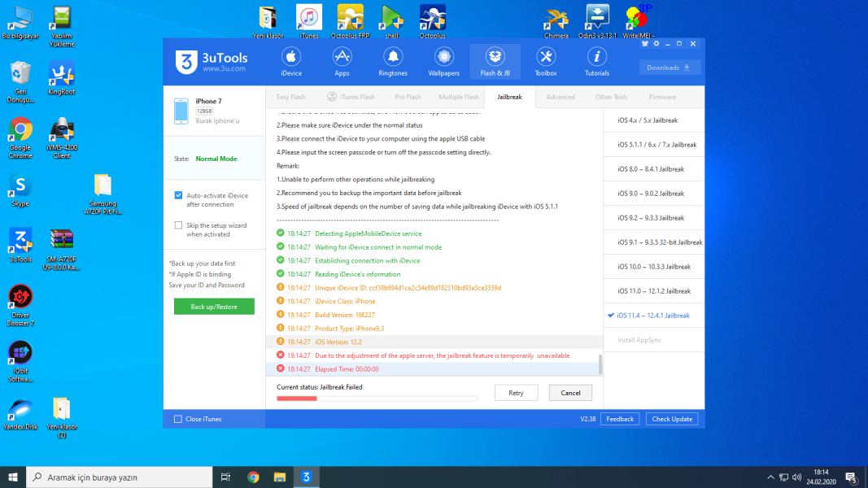Choose iOS 11.0 – 12.1.2 Jailbreak option

[653, 291]
